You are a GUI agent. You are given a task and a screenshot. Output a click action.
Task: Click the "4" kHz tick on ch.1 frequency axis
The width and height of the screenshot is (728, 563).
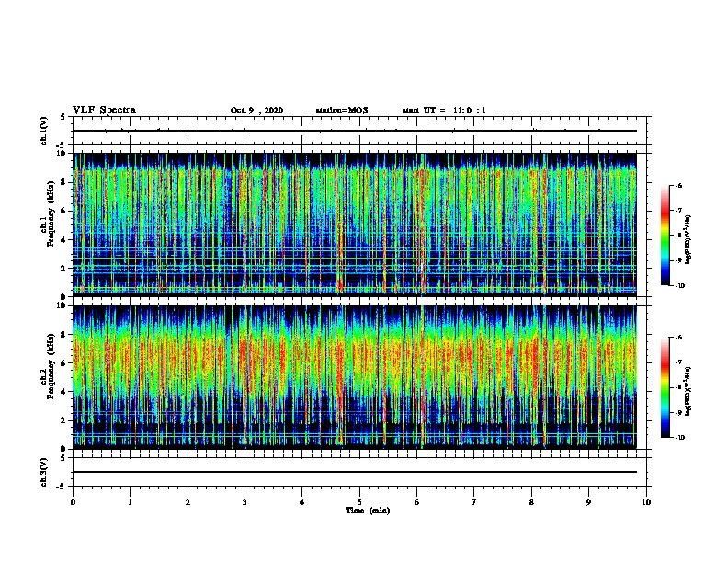click(x=64, y=240)
